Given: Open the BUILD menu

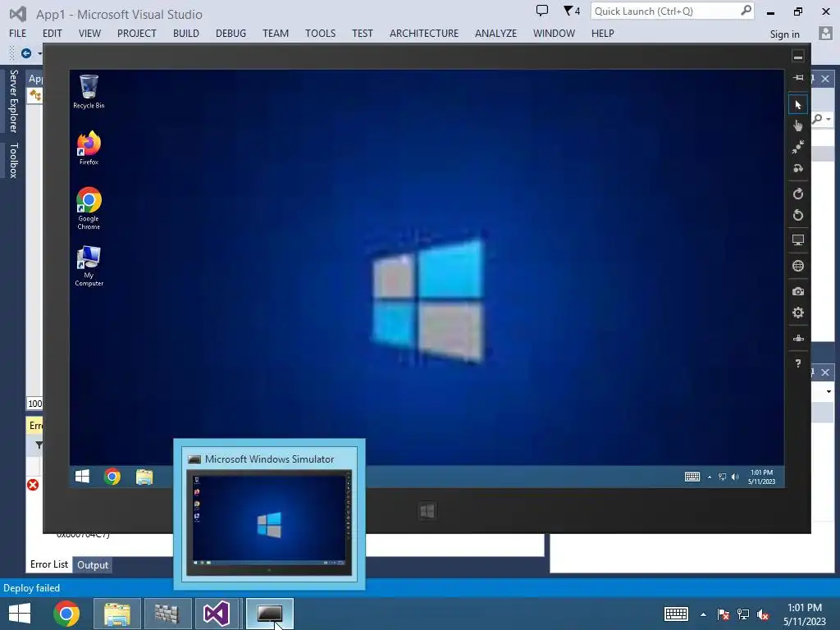Looking at the screenshot, I should 186,33.
